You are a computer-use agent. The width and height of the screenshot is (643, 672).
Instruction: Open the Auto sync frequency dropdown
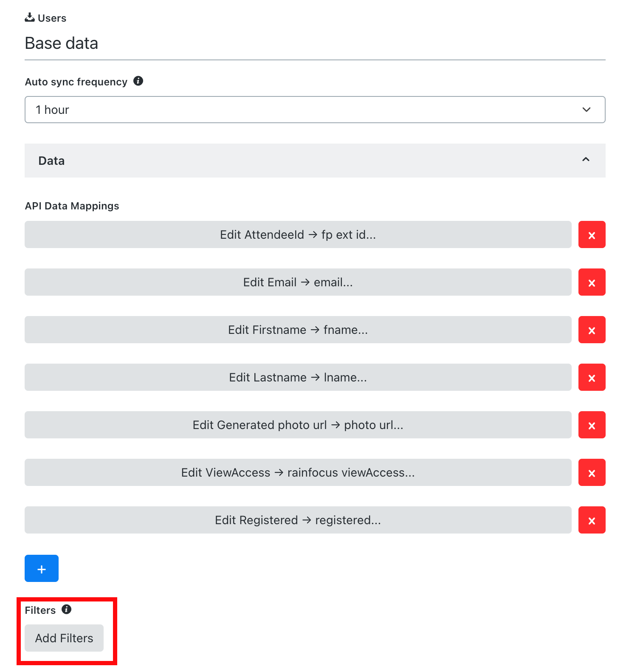pos(315,110)
